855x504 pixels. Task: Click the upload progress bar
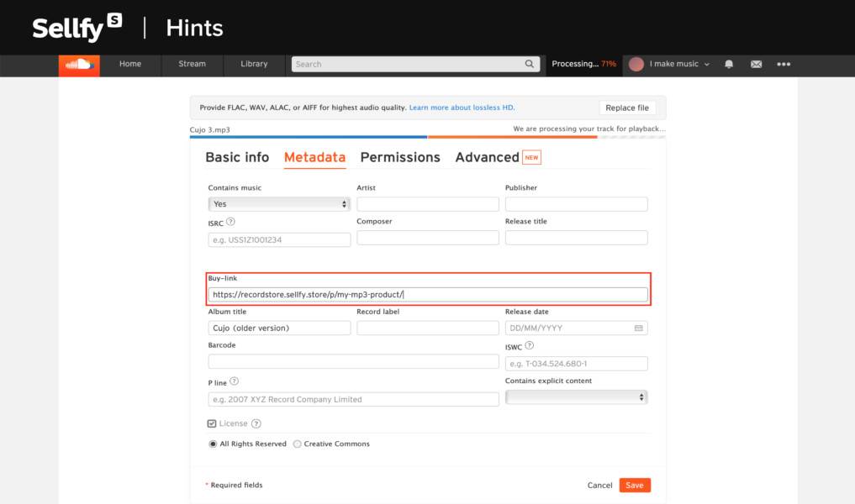point(427,137)
